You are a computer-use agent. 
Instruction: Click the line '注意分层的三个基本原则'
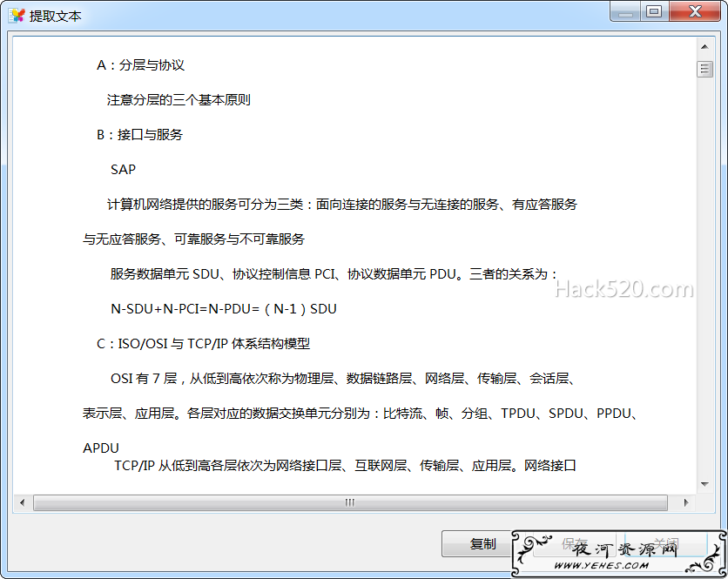tap(179, 100)
